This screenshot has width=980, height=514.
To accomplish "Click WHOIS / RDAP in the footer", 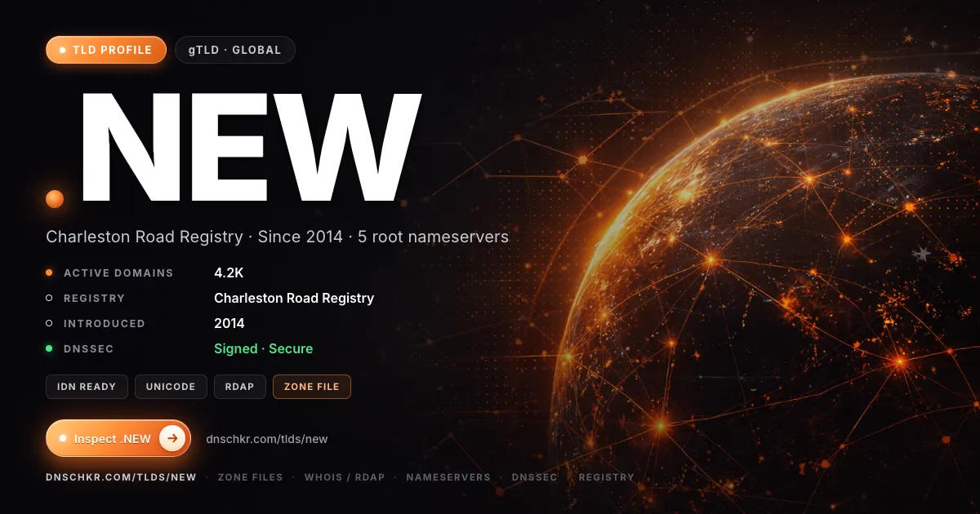I will (345, 477).
